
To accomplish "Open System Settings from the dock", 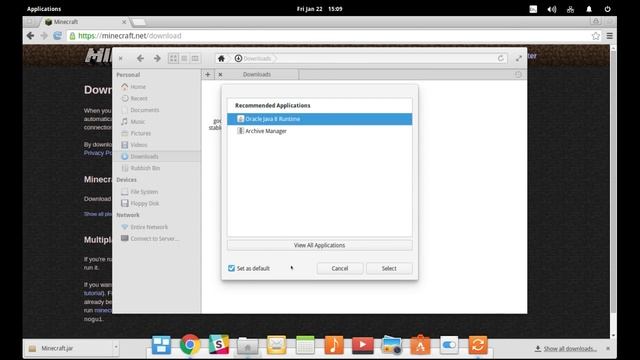I will click(449, 345).
